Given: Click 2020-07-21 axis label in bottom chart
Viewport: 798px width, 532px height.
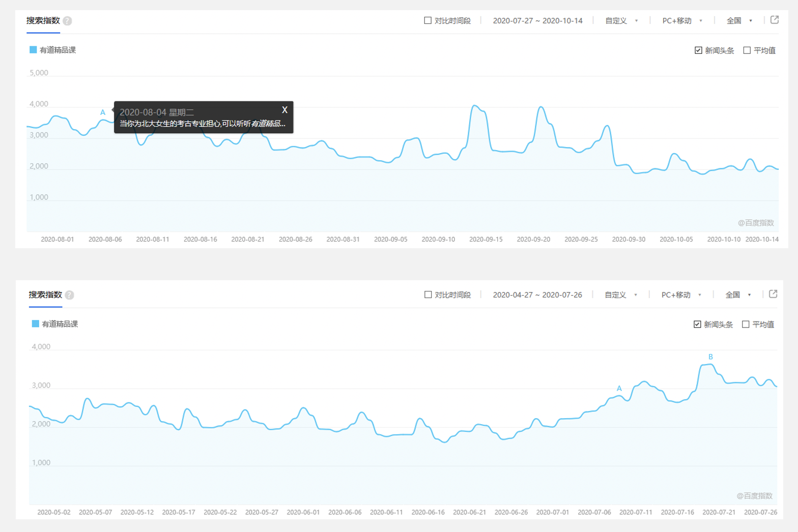Looking at the screenshot, I should pyautogui.click(x=719, y=513).
